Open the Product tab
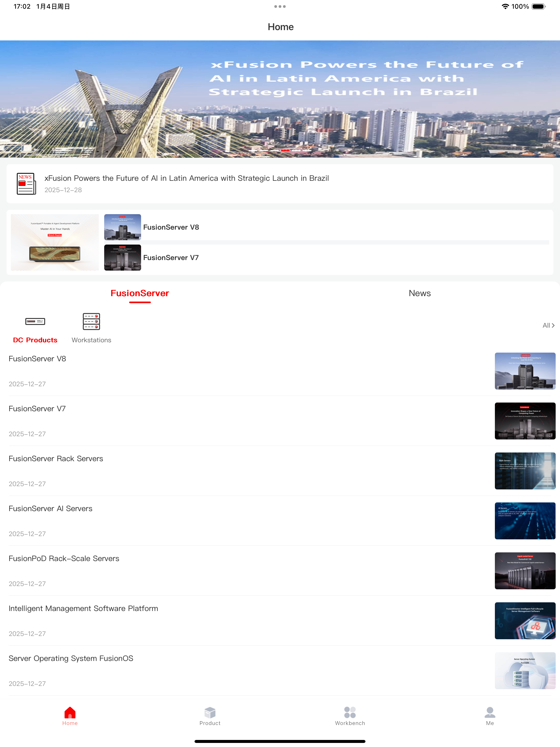Viewport: 560px width, 747px height. pyautogui.click(x=210, y=716)
